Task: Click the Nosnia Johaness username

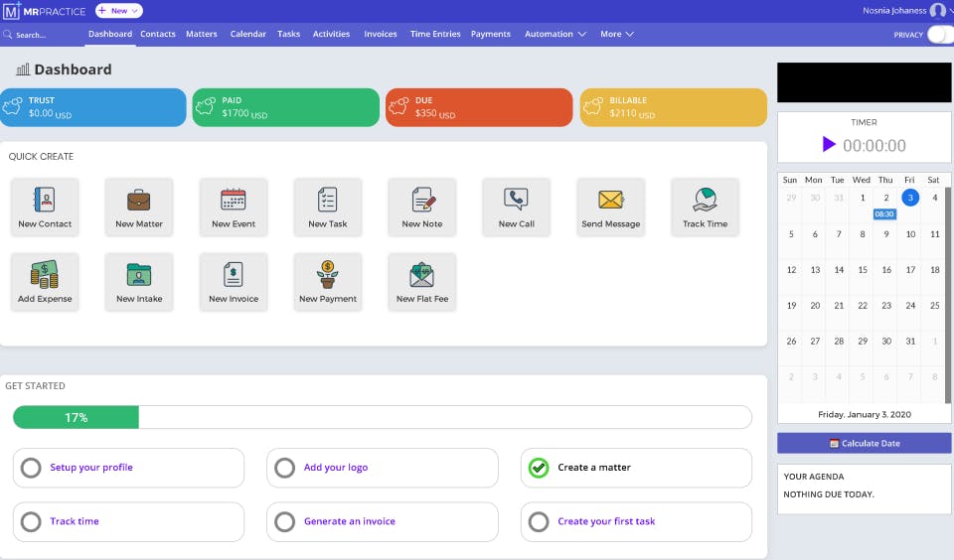Action: click(x=894, y=11)
